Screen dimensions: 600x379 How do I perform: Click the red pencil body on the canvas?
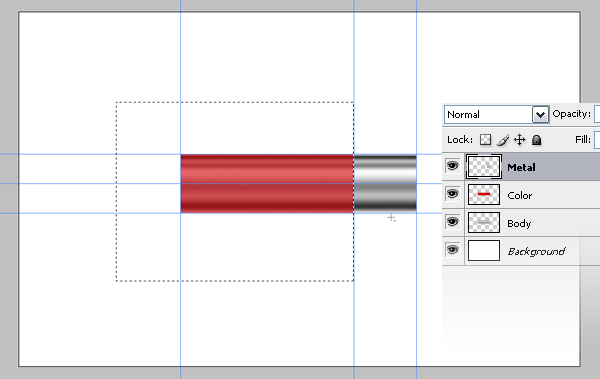pyautogui.click(x=267, y=184)
